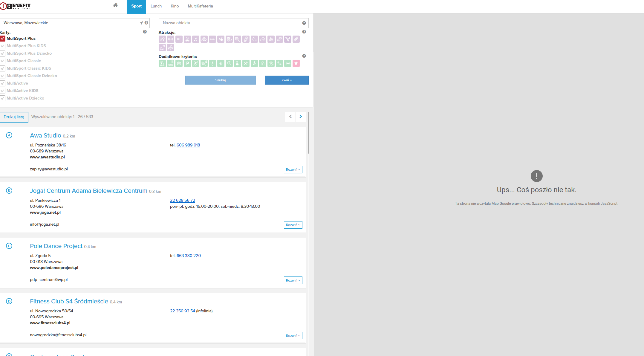The width and height of the screenshot is (644, 356).
Task: Check the MultiActive checkbox
Action: [x=3, y=83]
